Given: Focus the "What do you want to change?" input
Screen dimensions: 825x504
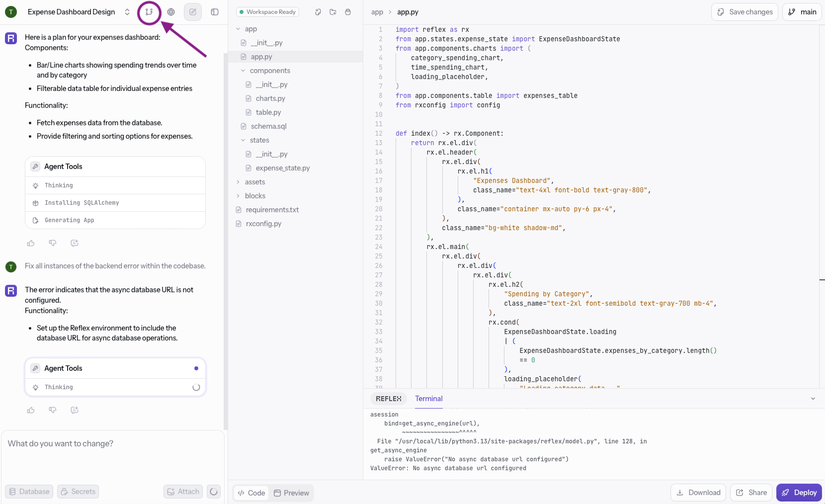Looking at the screenshot, I should (x=112, y=443).
